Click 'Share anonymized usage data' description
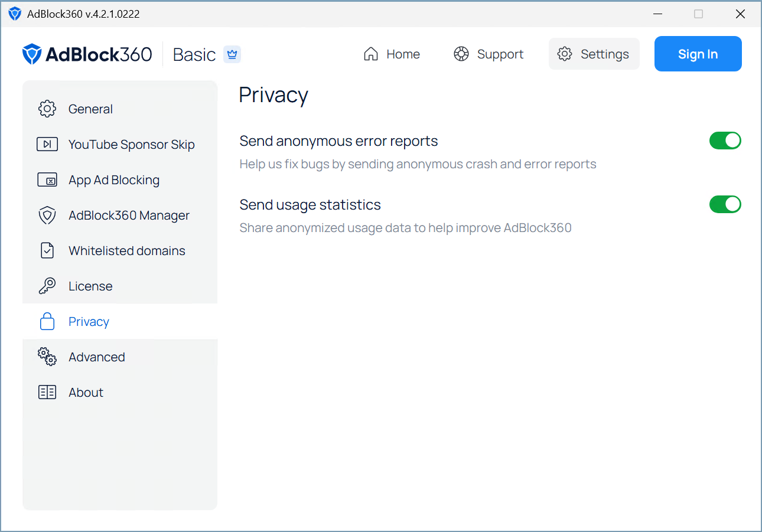Image resolution: width=762 pixels, height=532 pixels. point(405,228)
